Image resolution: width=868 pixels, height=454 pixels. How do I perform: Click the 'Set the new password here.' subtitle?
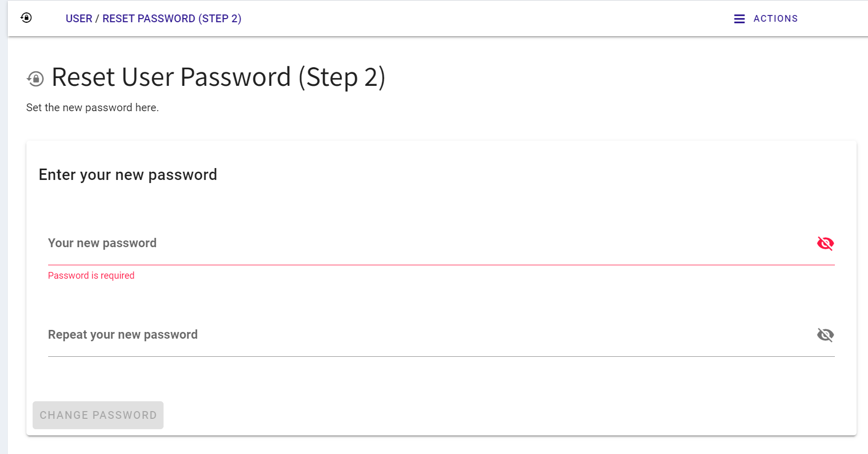[x=93, y=108]
